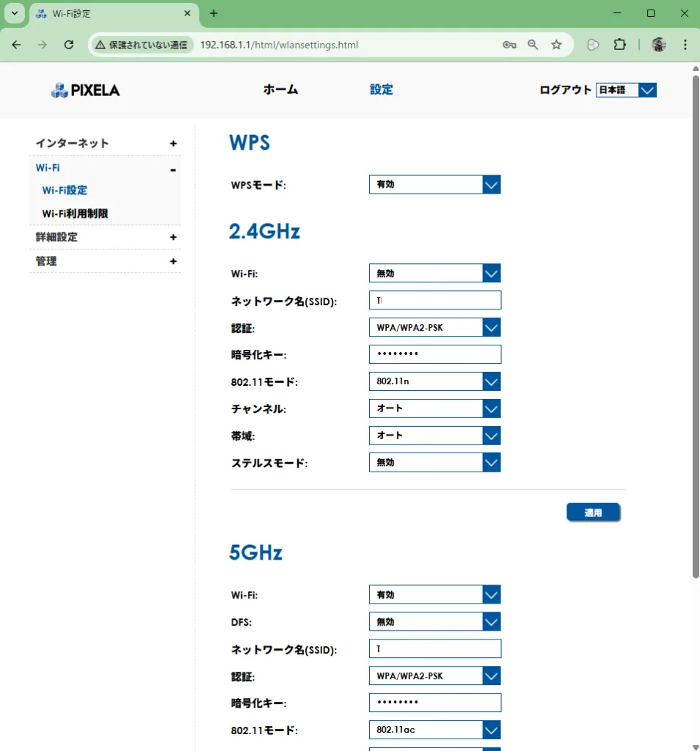Open the 2.4GHz 認証 dropdown
Image resolution: width=700 pixels, height=751 pixels.
(434, 328)
